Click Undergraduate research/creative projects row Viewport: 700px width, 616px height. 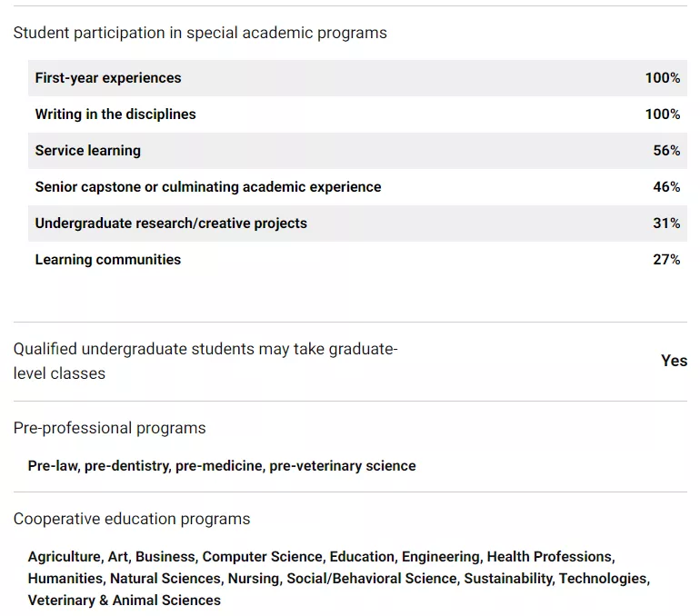coord(171,224)
